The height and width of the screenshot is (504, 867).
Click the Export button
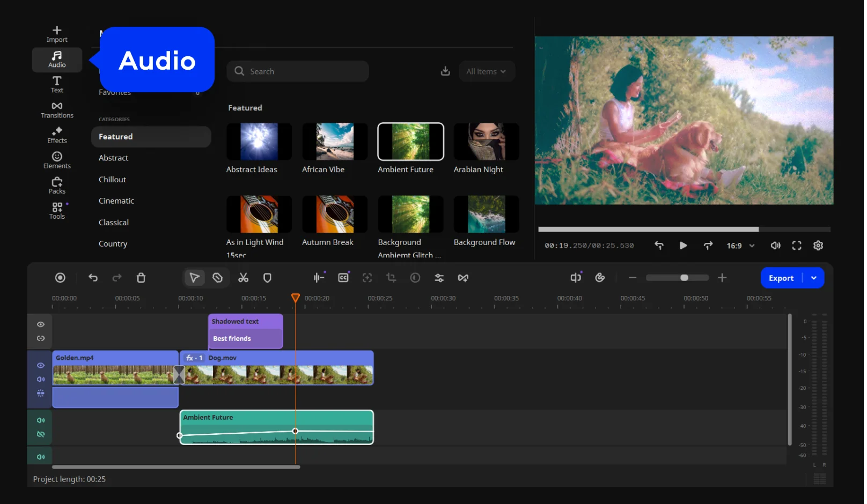pos(781,278)
